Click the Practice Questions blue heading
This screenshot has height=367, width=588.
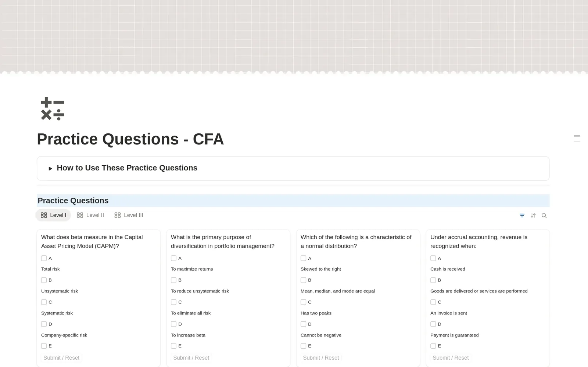[73, 201]
